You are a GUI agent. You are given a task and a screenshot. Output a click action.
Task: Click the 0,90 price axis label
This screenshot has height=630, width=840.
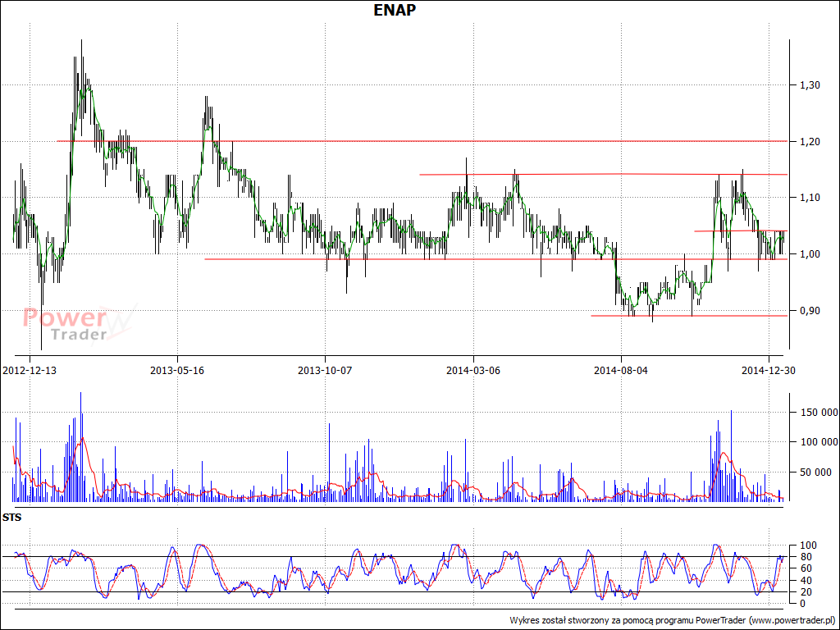click(x=810, y=311)
